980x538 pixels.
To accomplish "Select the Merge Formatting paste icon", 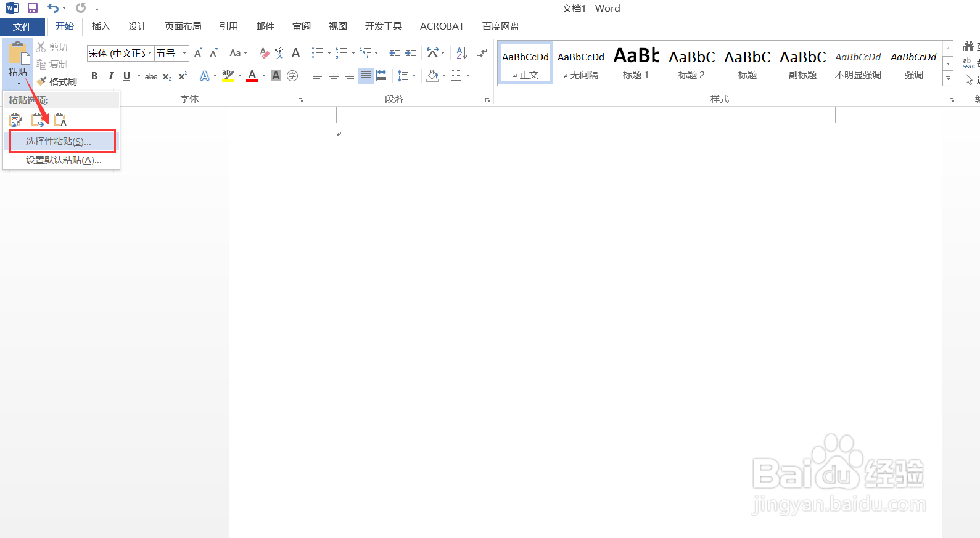I will coord(38,120).
